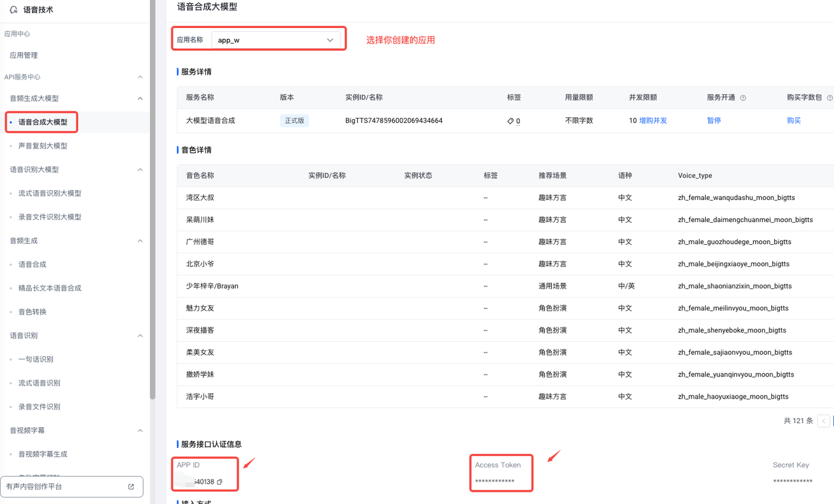This screenshot has height=504, width=834.
Task: Click voice type zh_male_haoyuxiaoge_moon_bigtts
Action: pos(733,397)
